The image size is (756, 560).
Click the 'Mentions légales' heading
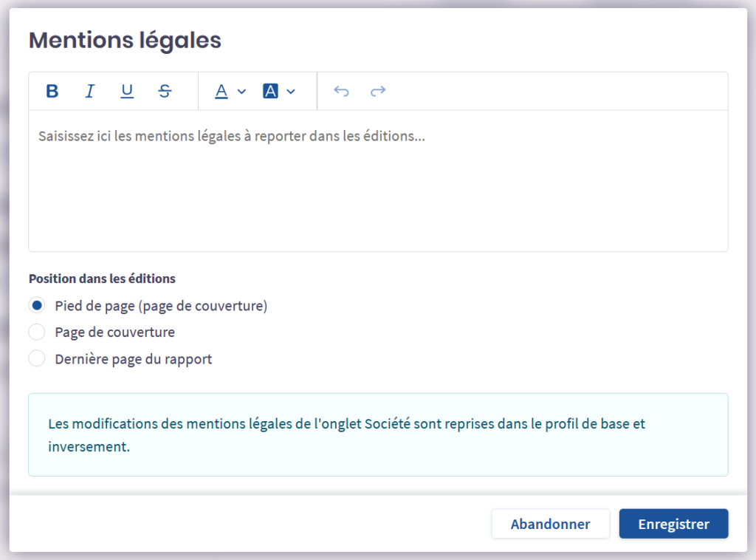(125, 40)
